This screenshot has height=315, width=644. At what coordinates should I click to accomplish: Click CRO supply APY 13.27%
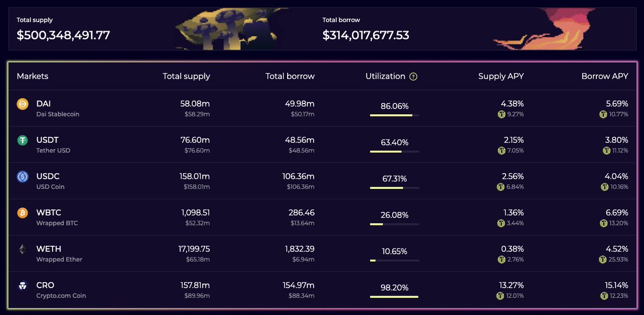tap(510, 285)
